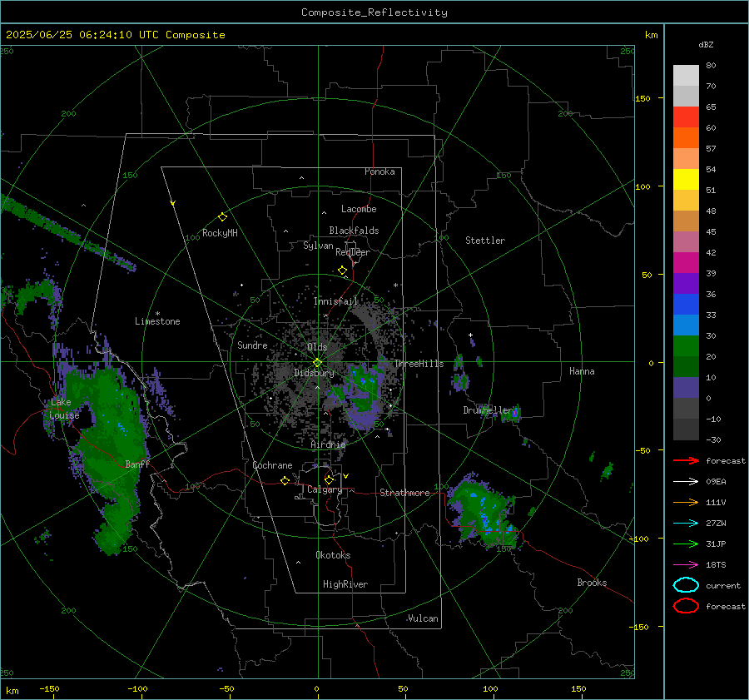The height and width of the screenshot is (700, 749).
Task: Click the 09EA legend label
Action: coord(716,482)
